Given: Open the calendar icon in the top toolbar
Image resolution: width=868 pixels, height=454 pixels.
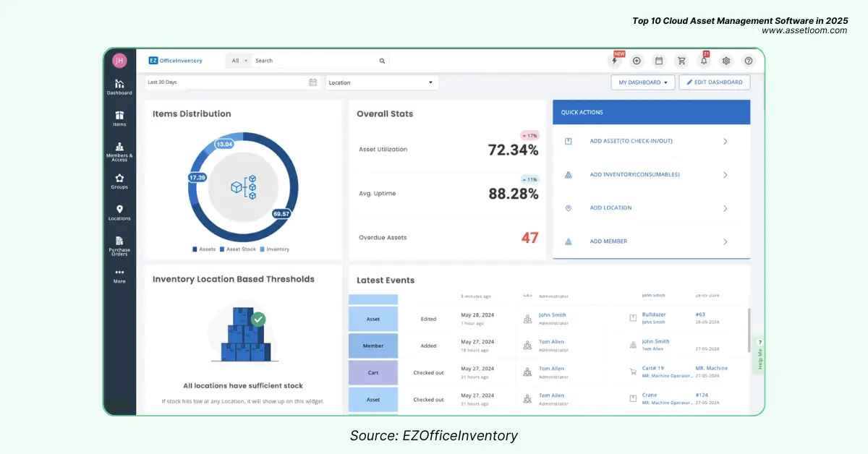Looking at the screenshot, I should [x=659, y=61].
